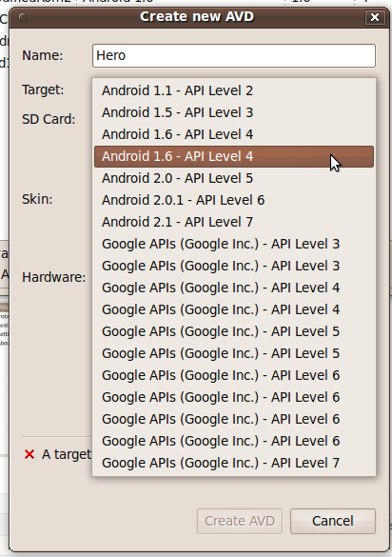Click the round window menu button in title bar
Screen dimensions: 392x557
click(23, 17)
